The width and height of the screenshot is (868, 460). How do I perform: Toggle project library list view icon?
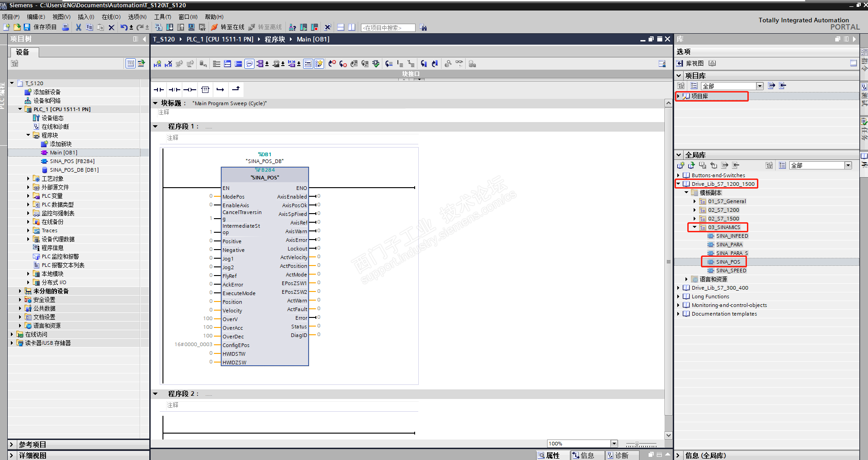tap(694, 86)
